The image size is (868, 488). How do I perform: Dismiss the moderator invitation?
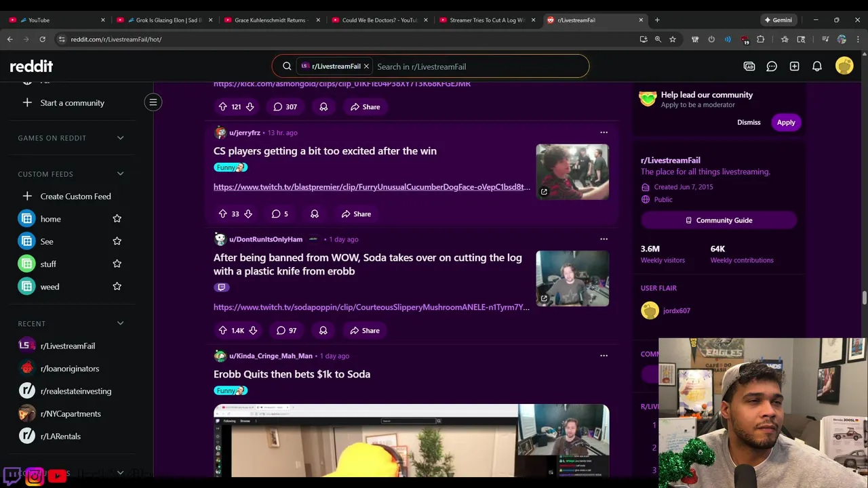pos(749,123)
